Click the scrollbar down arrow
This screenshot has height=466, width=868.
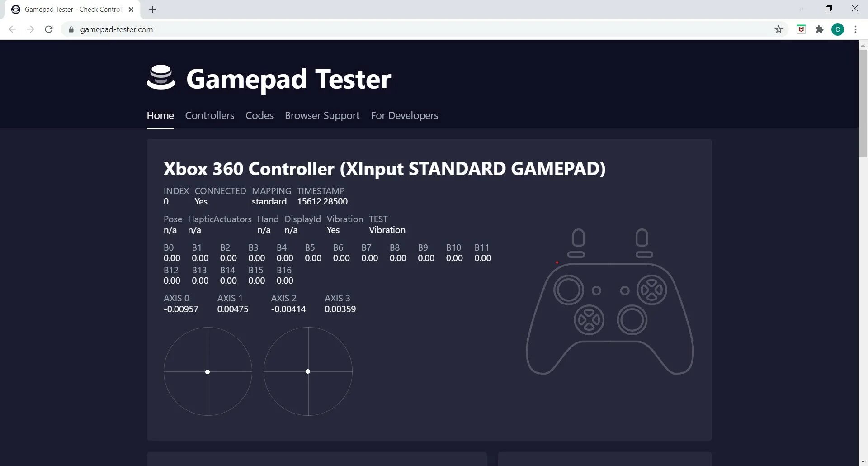[863, 461]
